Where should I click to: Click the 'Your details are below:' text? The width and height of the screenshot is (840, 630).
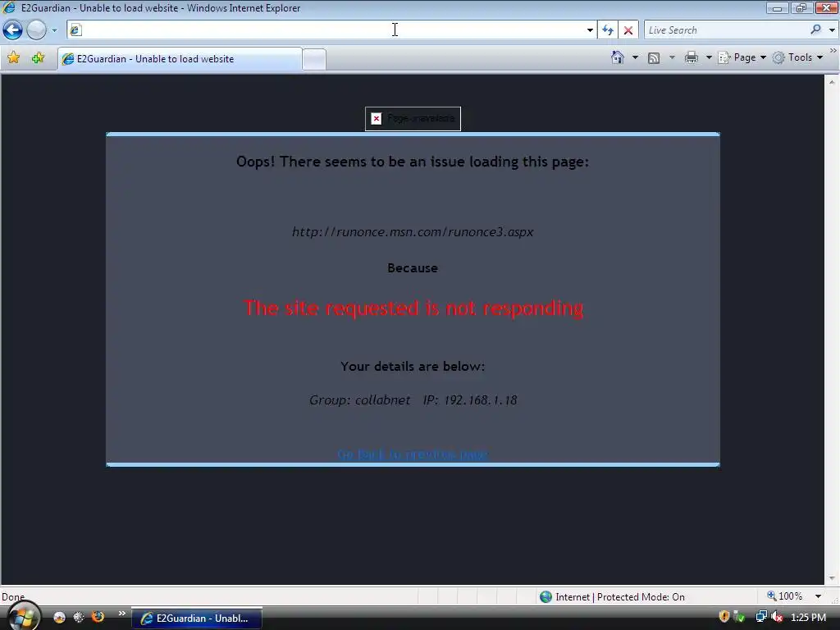coord(413,367)
